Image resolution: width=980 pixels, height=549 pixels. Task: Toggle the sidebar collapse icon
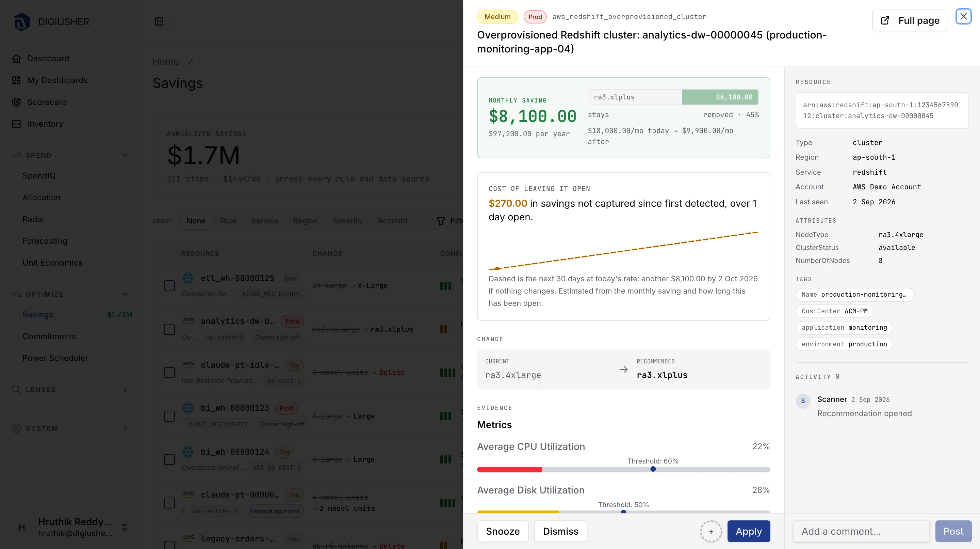pos(159,22)
